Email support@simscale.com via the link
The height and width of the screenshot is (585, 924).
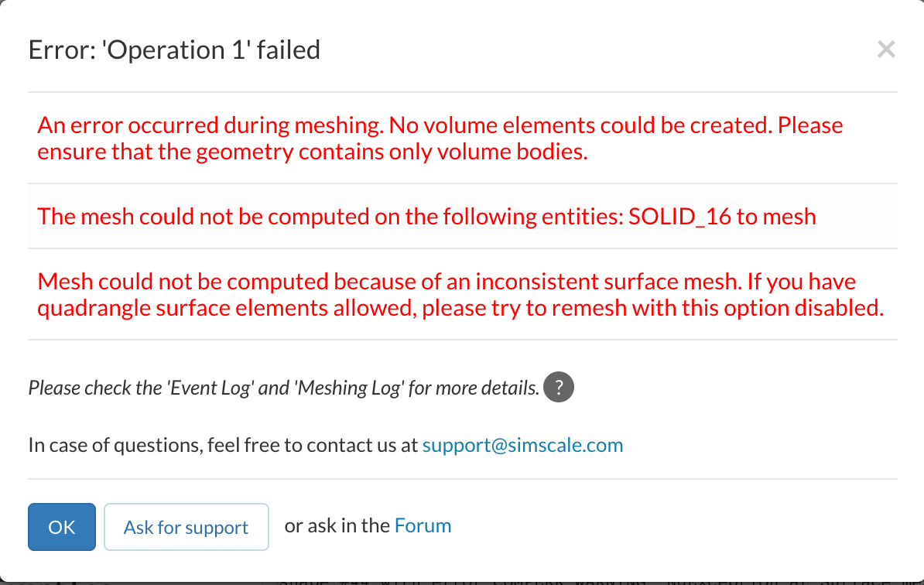[522, 445]
